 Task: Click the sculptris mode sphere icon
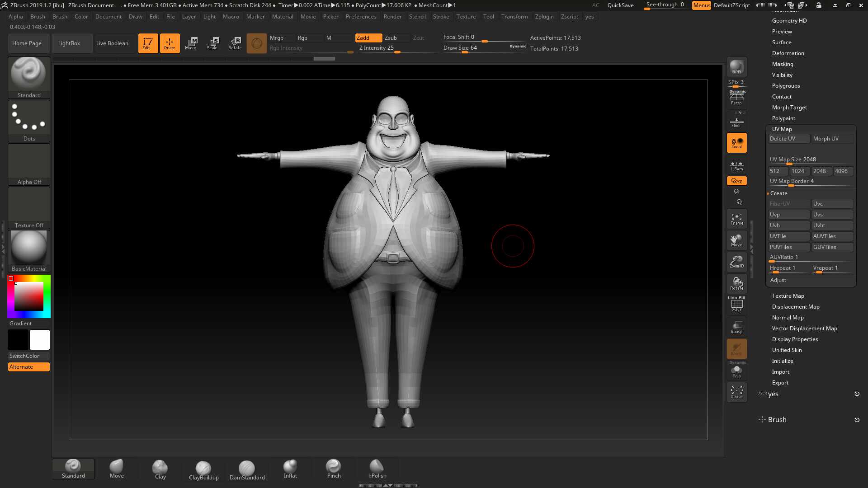click(x=256, y=43)
